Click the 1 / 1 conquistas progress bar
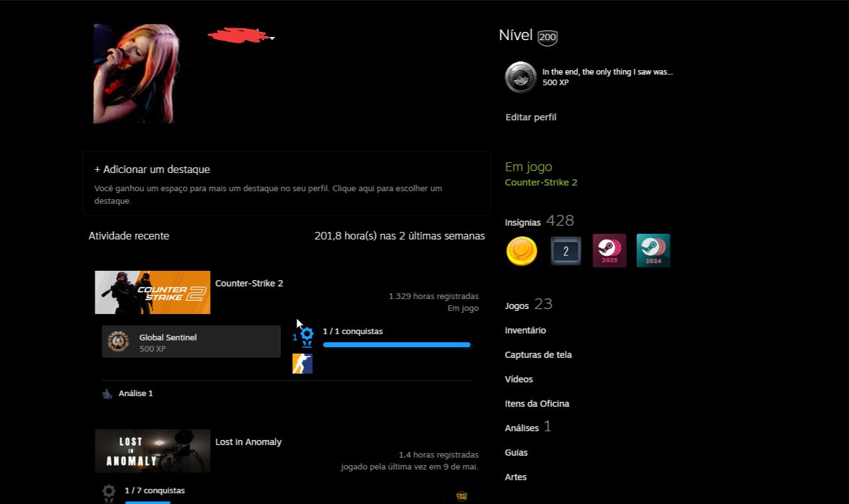This screenshot has height=504, width=849. pyautogui.click(x=396, y=345)
